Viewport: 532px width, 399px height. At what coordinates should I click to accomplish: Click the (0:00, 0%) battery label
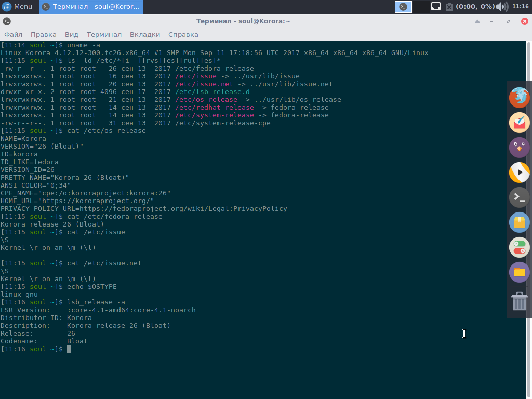(475, 6)
